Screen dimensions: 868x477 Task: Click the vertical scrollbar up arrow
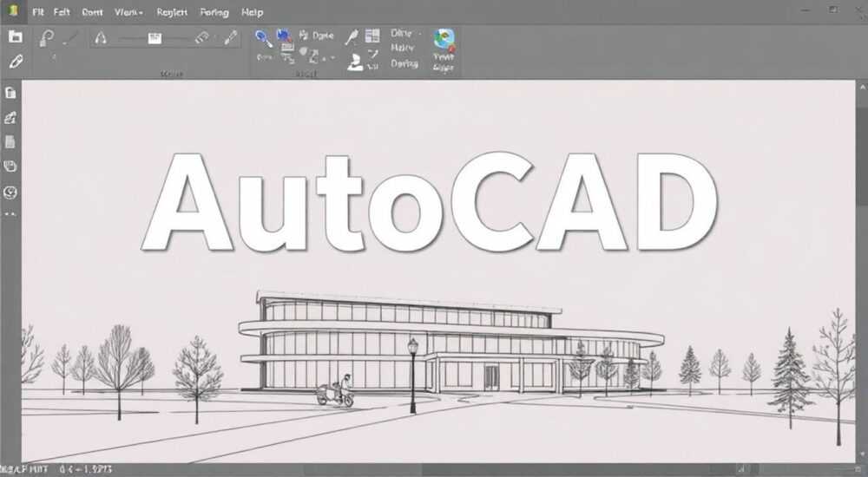tap(862, 87)
